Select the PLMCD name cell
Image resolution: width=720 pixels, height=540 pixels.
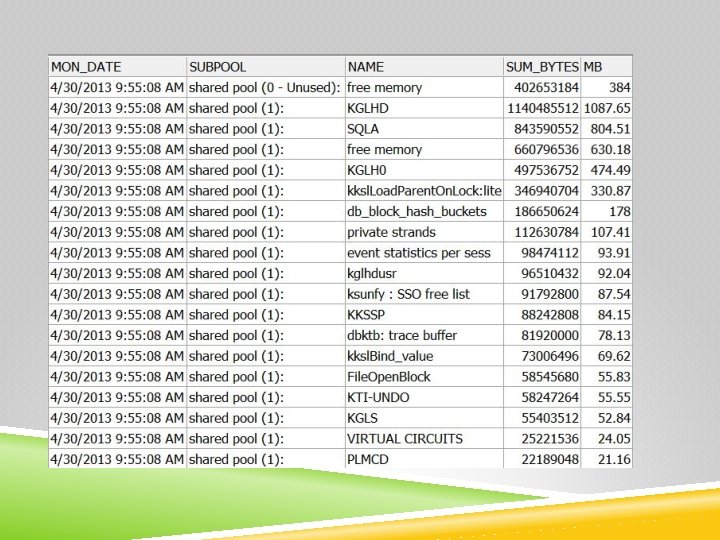pyautogui.click(x=424, y=459)
